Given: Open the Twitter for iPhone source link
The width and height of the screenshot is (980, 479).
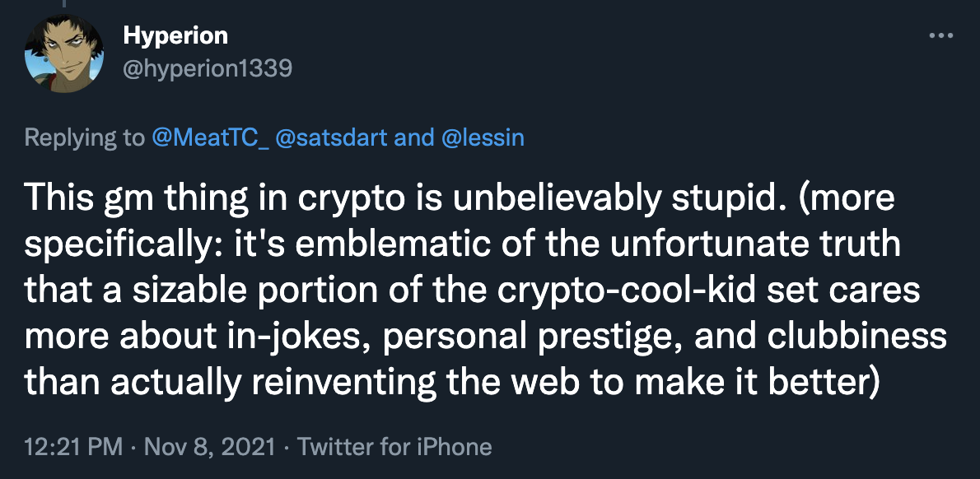Looking at the screenshot, I should (x=394, y=447).
